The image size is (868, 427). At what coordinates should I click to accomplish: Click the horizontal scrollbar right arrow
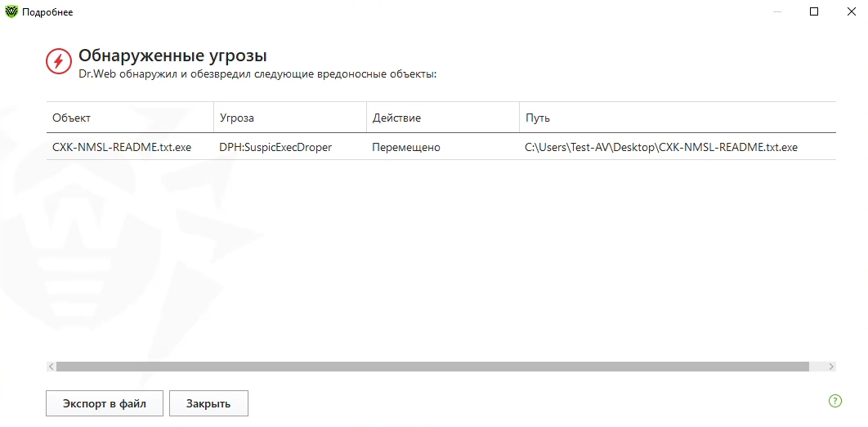coord(831,366)
